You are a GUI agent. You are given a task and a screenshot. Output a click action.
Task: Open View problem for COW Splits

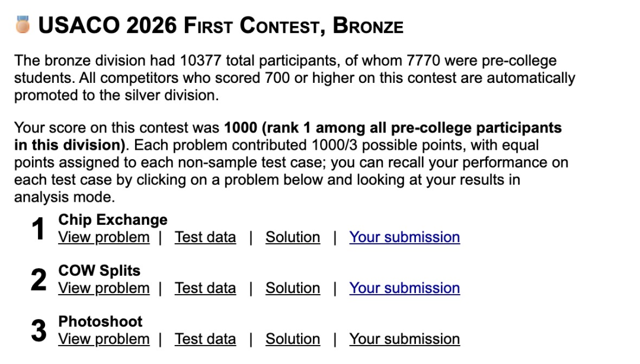104,288
